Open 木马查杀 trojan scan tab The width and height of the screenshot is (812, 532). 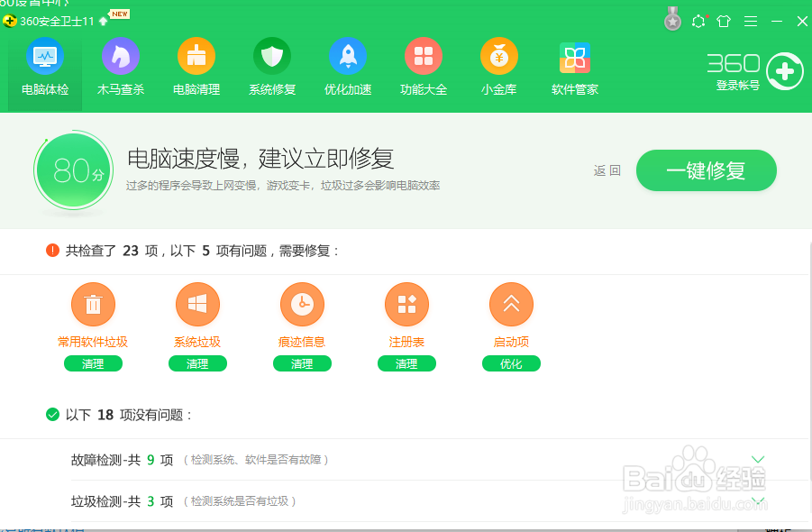[121, 68]
